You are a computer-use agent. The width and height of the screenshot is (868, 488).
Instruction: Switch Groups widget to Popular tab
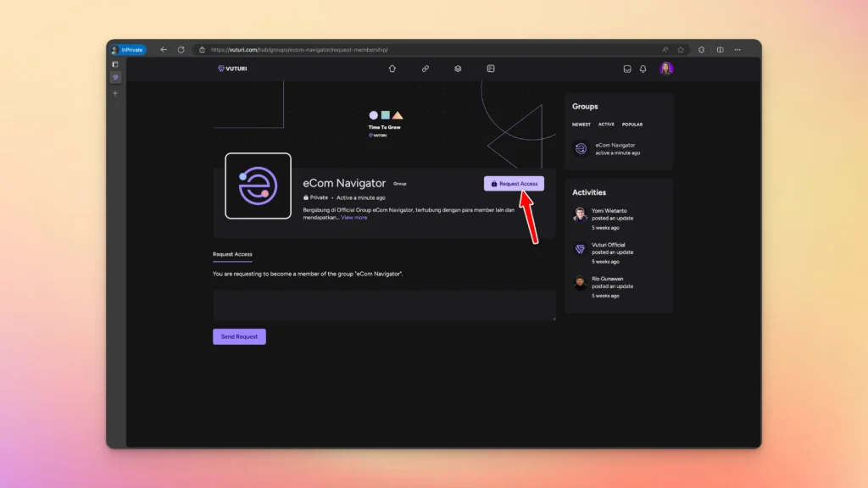pyautogui.click(x=632, y=125)
